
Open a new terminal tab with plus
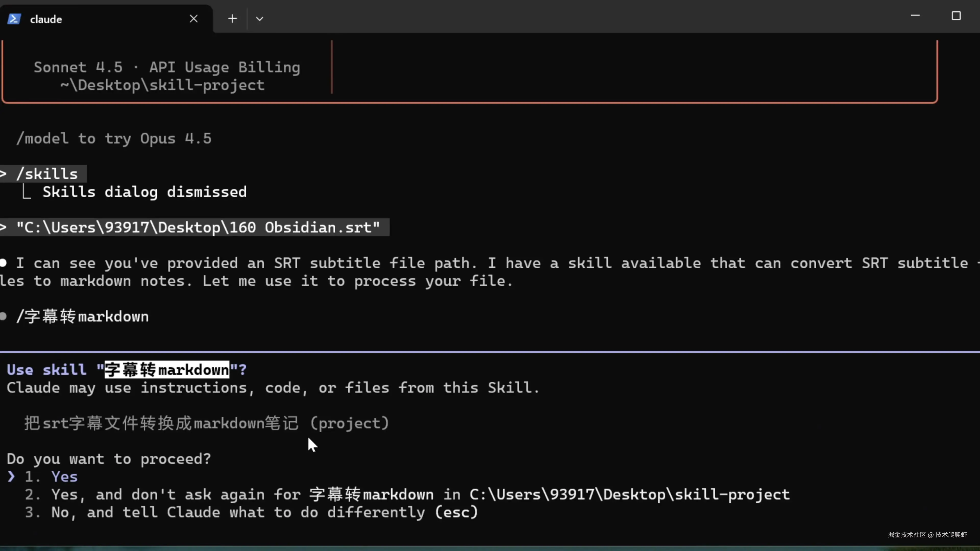click(232, 19)
